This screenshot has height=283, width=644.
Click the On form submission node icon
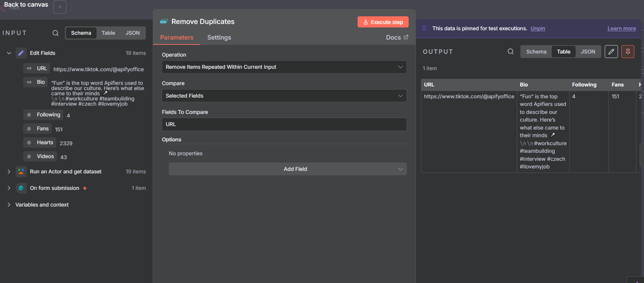21,188
